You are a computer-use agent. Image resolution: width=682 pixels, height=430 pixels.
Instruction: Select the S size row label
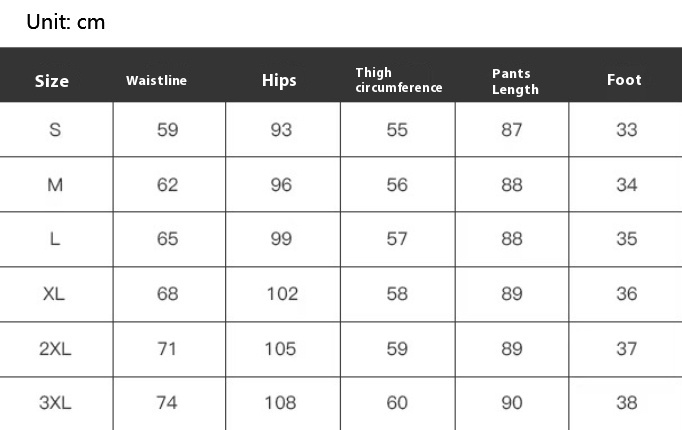coord(55,130)
